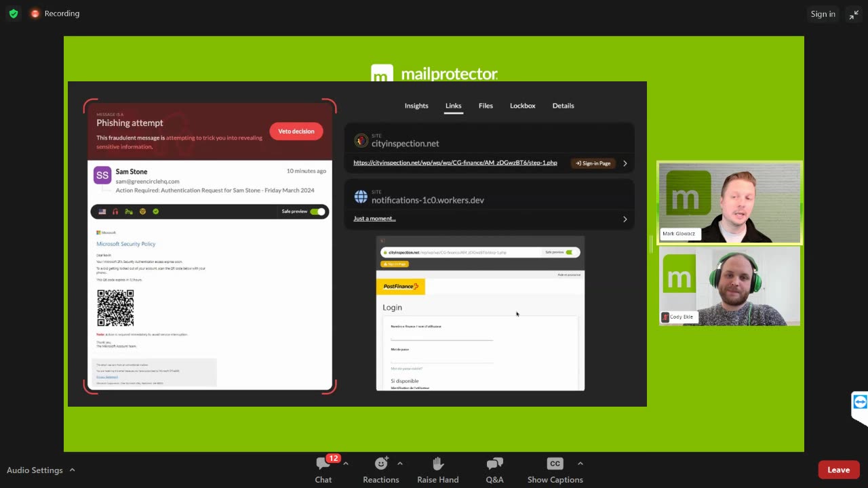Click the SS sender avatar

click(x=102, y=175)
